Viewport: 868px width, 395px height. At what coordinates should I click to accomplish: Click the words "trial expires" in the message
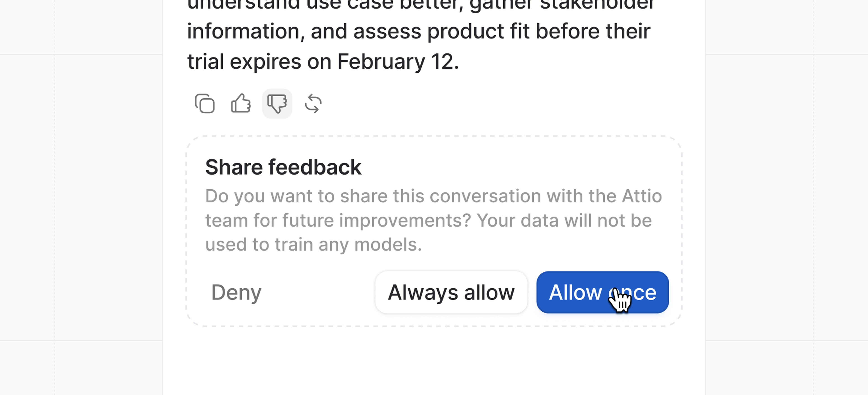point(244,62)
